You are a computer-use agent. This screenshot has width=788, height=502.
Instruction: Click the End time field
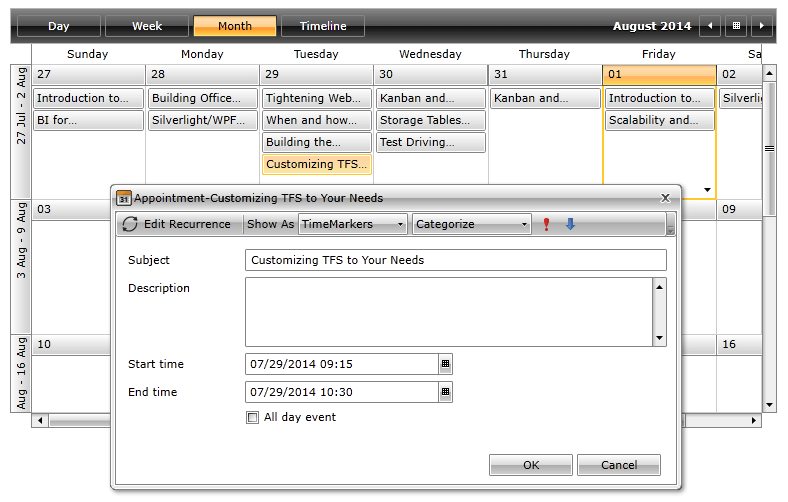pyautogui.click(x=342, y=392)
